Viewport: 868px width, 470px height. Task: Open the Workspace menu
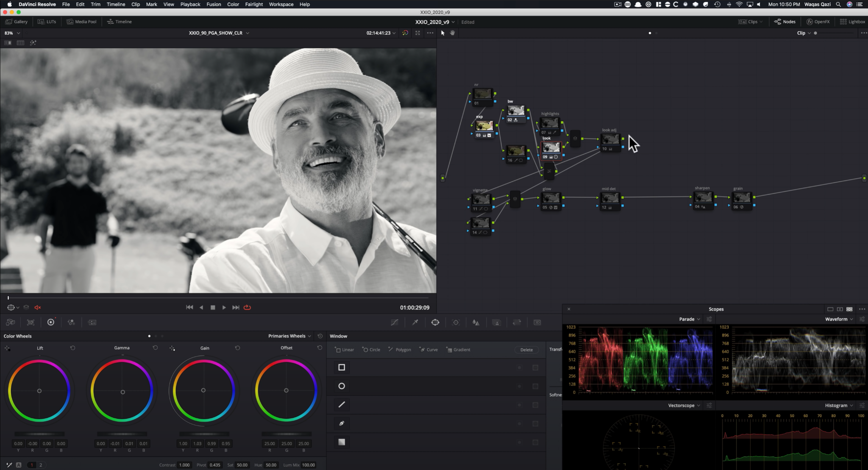(x=281, y=4)
